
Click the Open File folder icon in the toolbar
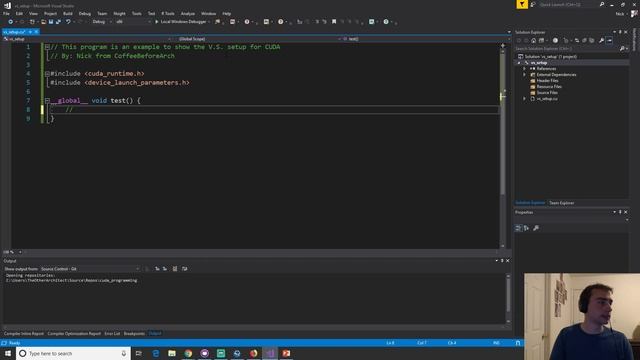tap(43, 22)
